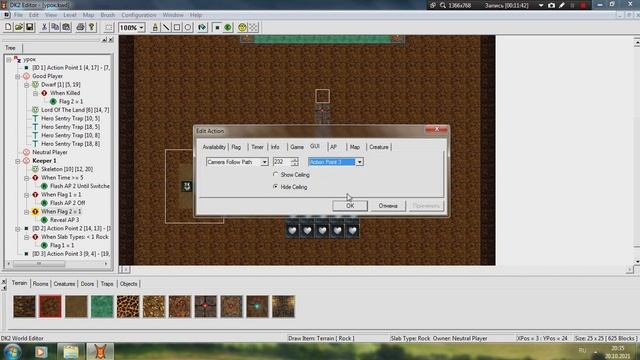Select the line draw tool
The width and height of the screenshot is (640, 360).
166,27
